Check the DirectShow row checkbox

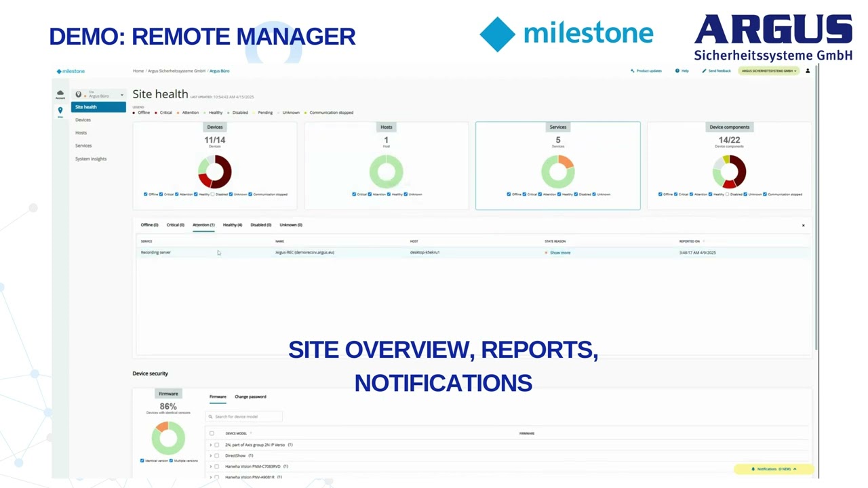217,455
